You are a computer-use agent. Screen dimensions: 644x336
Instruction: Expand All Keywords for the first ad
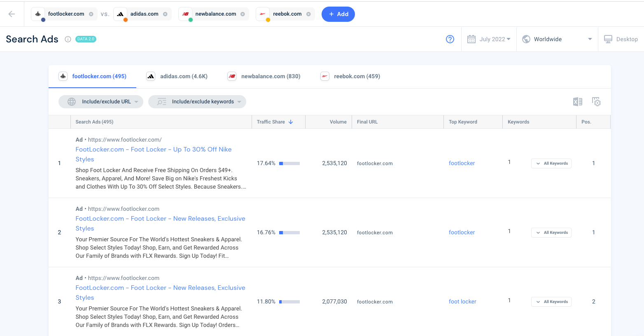pos(551,163)
